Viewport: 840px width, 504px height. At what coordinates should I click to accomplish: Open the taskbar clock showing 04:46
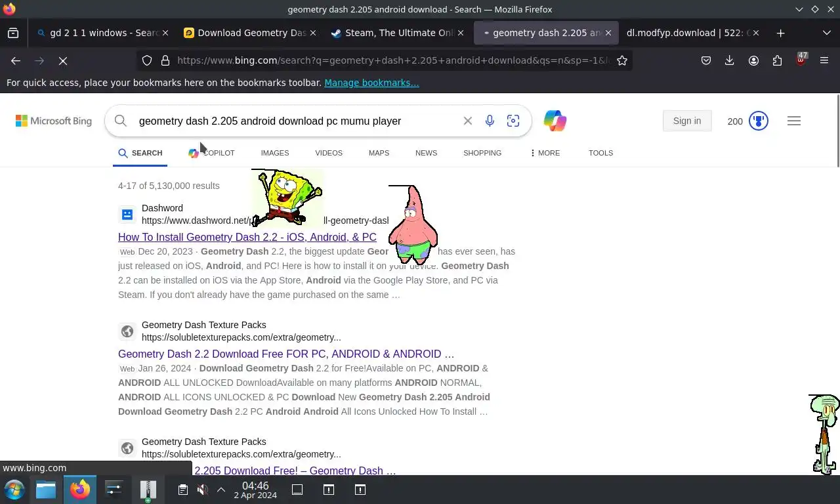point(255,490)
